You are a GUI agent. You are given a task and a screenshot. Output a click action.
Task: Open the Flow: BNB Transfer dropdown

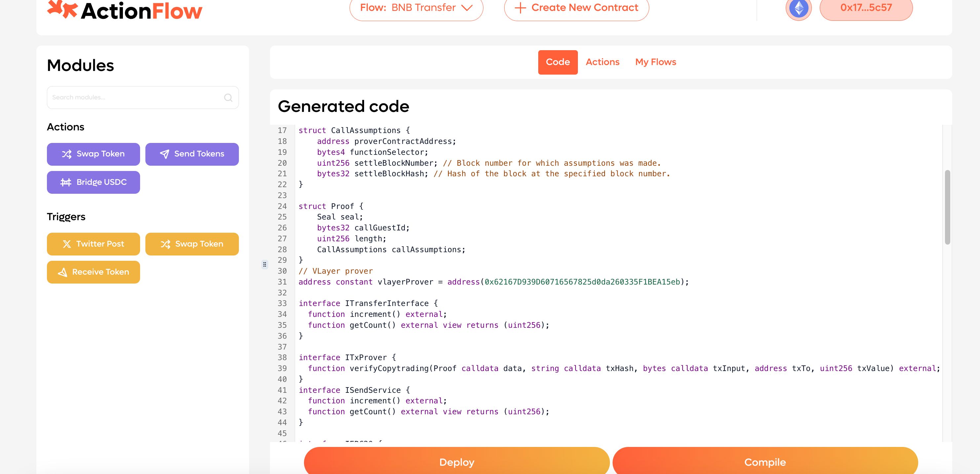[416, 8]
